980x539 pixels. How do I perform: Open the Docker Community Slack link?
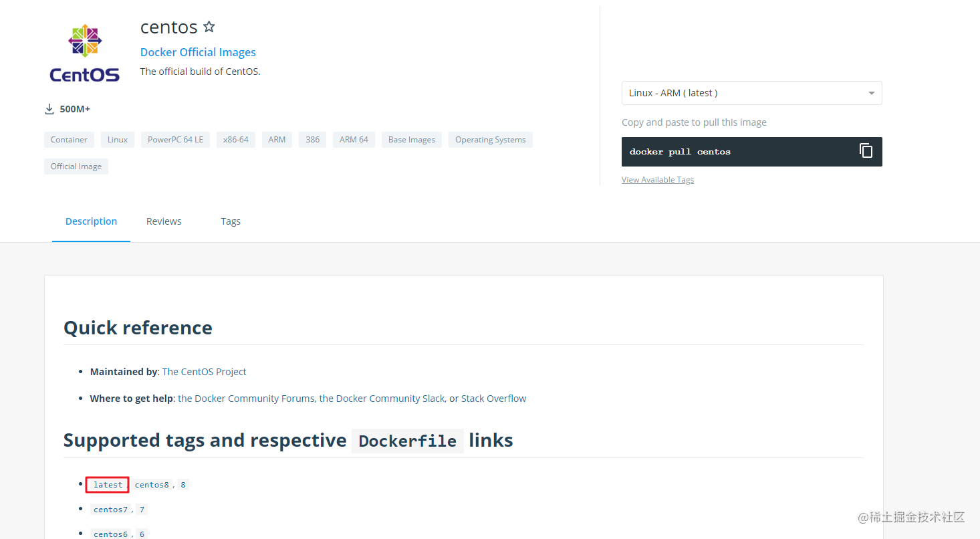(382, 399)
